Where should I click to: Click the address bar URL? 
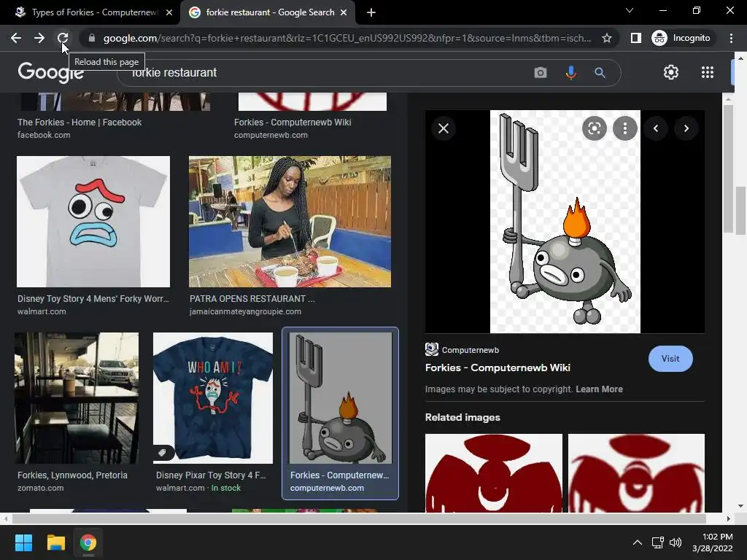(x=347, y=38)
